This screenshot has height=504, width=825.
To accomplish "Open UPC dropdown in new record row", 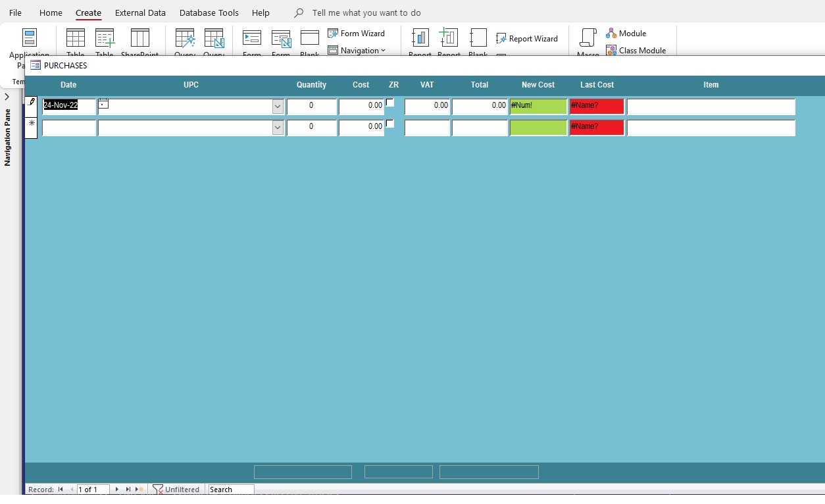I will 278,128.
